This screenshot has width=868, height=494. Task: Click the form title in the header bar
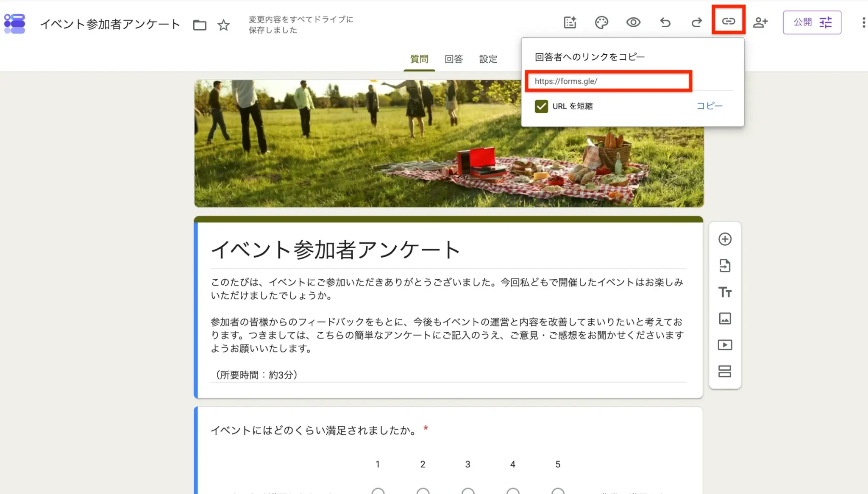point(110,24)
